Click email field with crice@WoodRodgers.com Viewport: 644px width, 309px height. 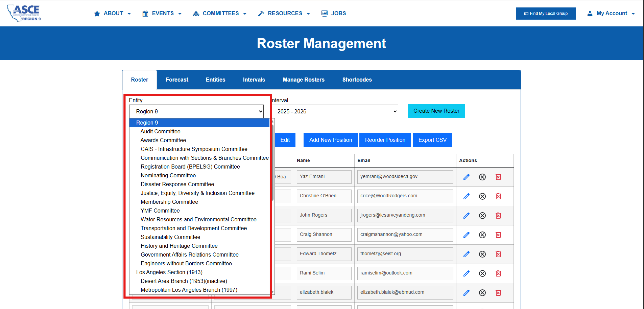405,196
